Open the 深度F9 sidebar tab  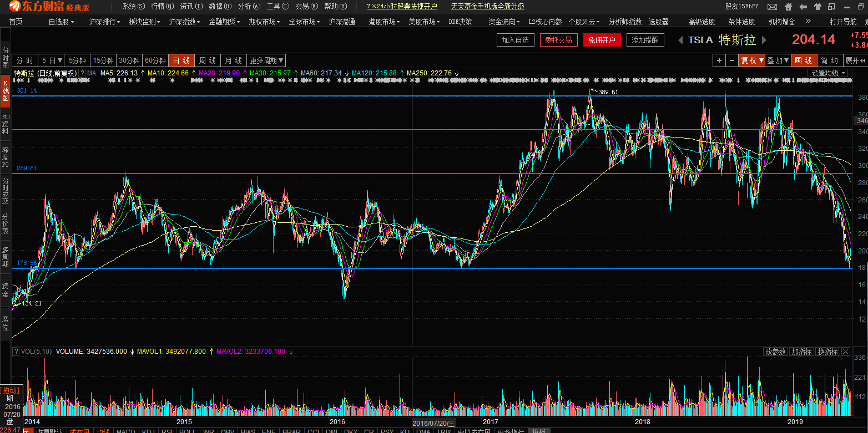(6, 157)
